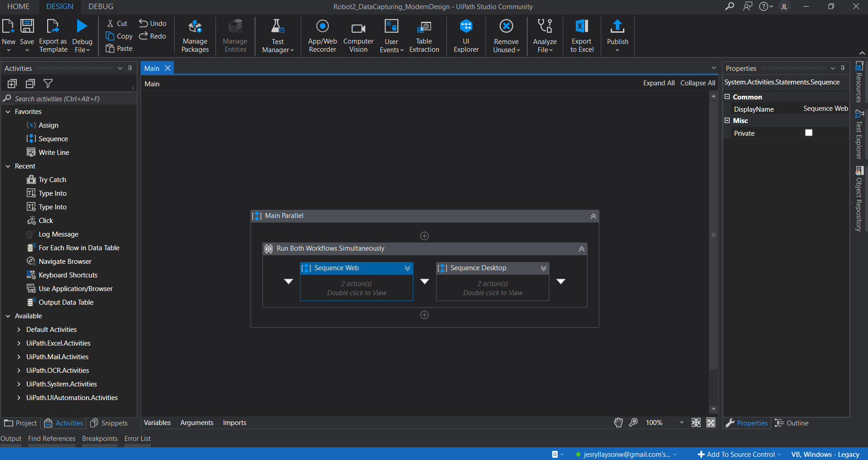Viewport: 868px width, 460px height.
Task: Expand the Sequence Desktop activity
Action: click(x=543, y=268)
